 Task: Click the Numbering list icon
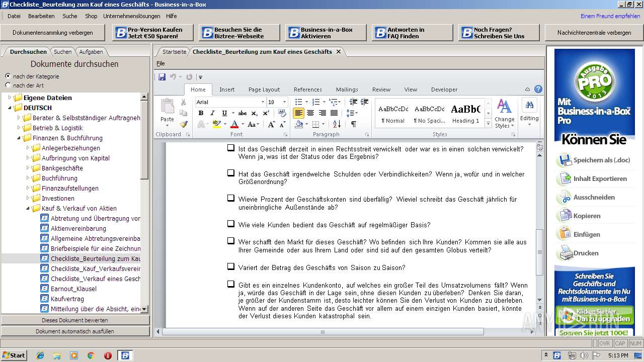click(x=316, y=102)
